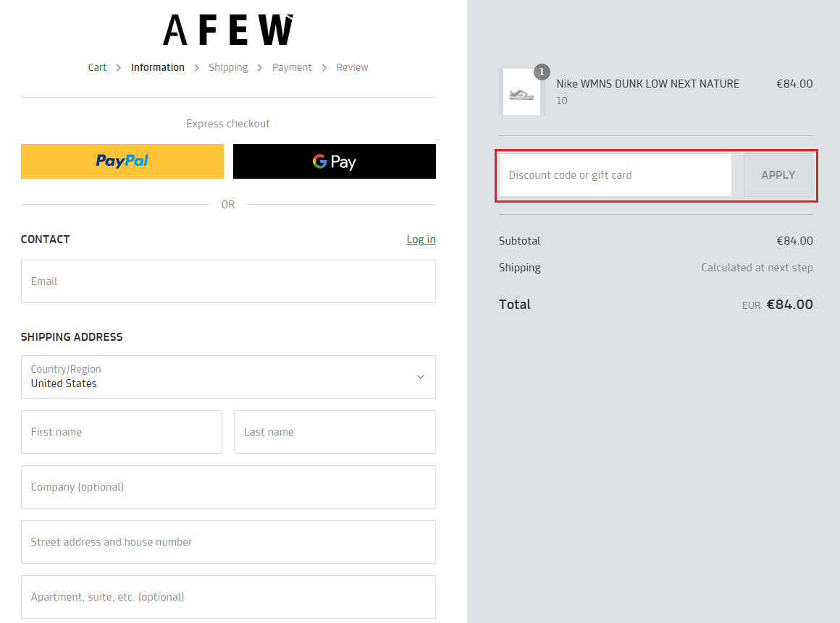This screenshot has width=840, height=623.
Task: Select the Review breadcrumb step
Action: [352, 67]
